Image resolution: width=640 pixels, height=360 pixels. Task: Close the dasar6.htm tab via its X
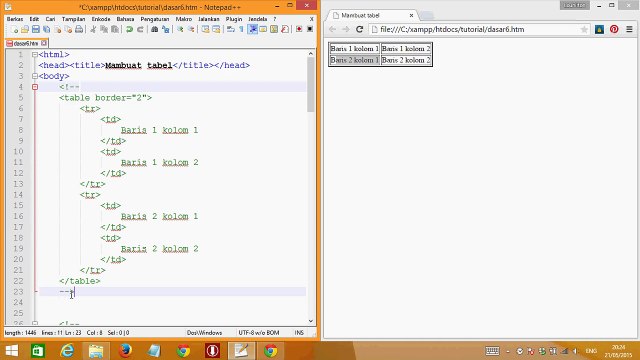[x=44, y=43]
